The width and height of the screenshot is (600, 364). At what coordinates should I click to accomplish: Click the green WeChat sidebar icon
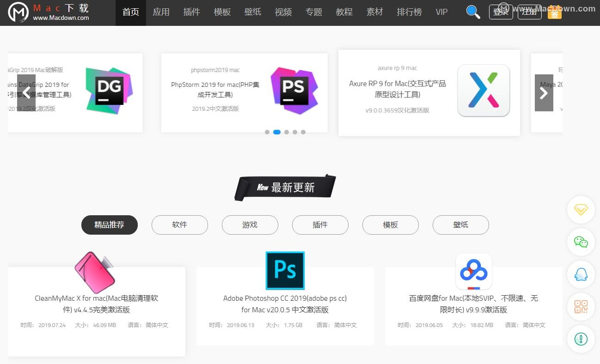click(581, 242)
